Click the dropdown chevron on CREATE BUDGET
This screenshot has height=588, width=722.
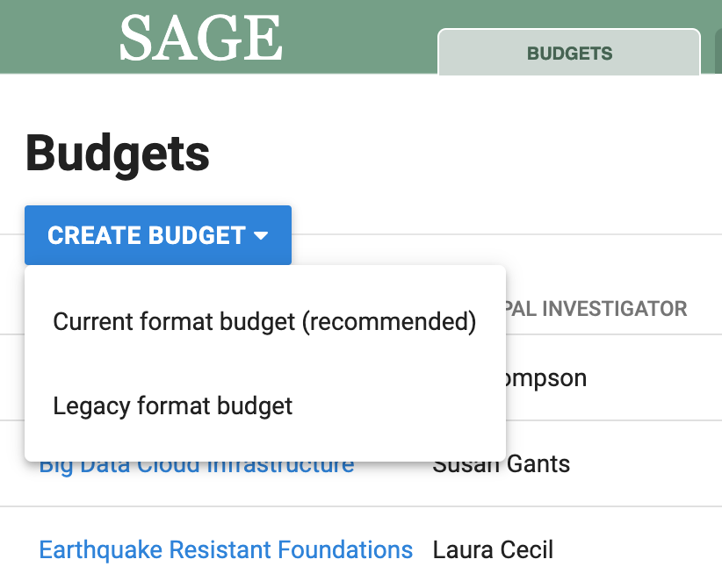click(x=261, y=235)
